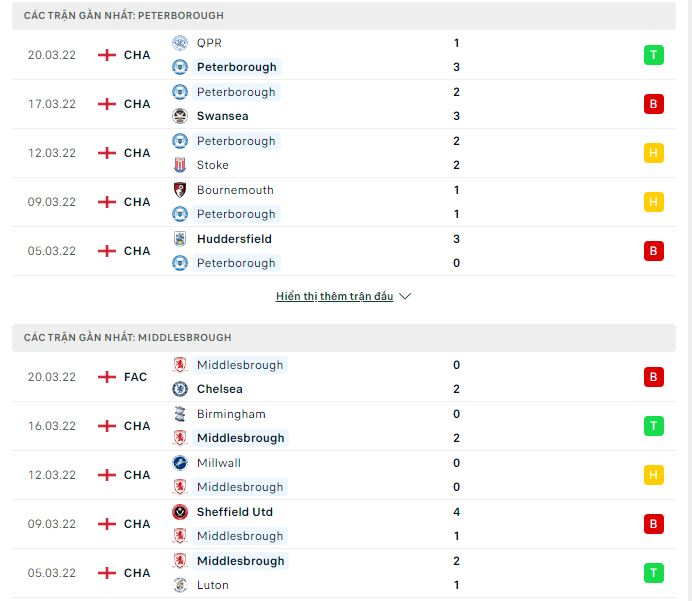
Task: Click the Sheffield Utd club crest
Action: coord(180,512)
